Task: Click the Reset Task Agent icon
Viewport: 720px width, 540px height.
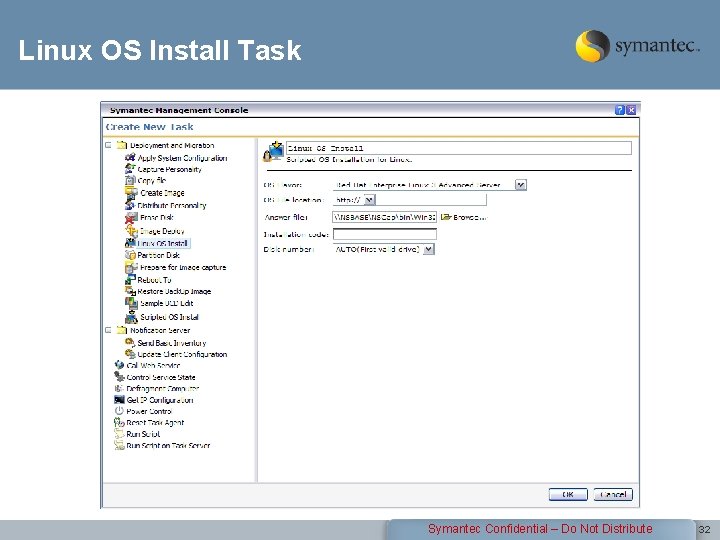Action: (119, 422)
